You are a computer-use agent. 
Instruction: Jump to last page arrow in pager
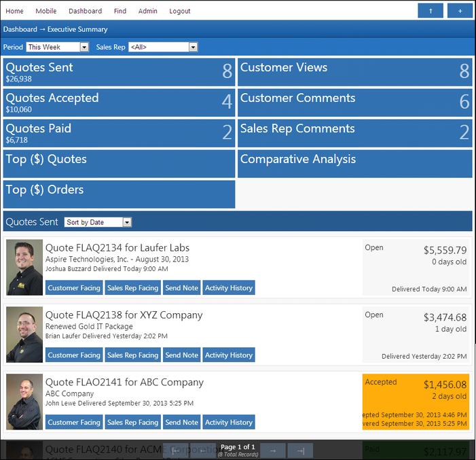click(299, 450)
